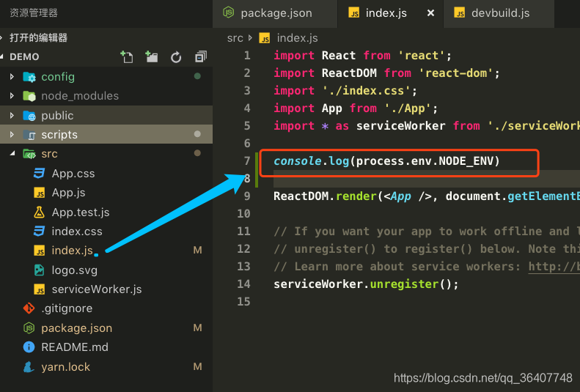
Task: Open README.md in the explorer
Action: click(x=75, y=347)
